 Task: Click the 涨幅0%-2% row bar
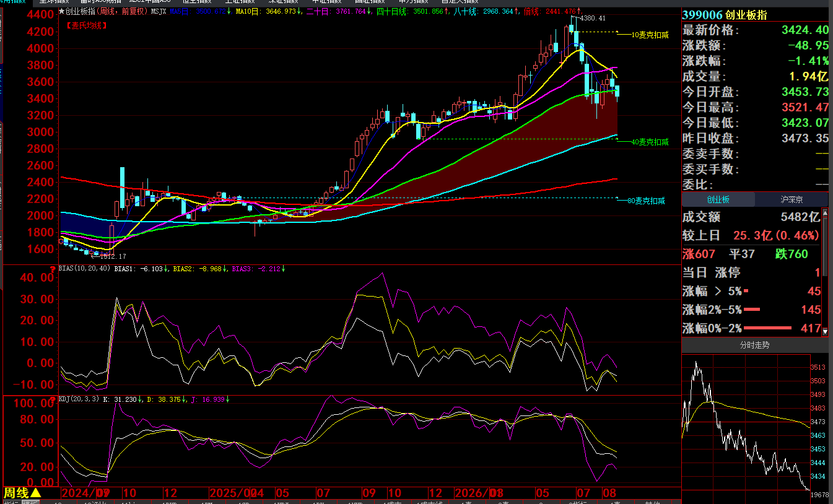(768, 328)
